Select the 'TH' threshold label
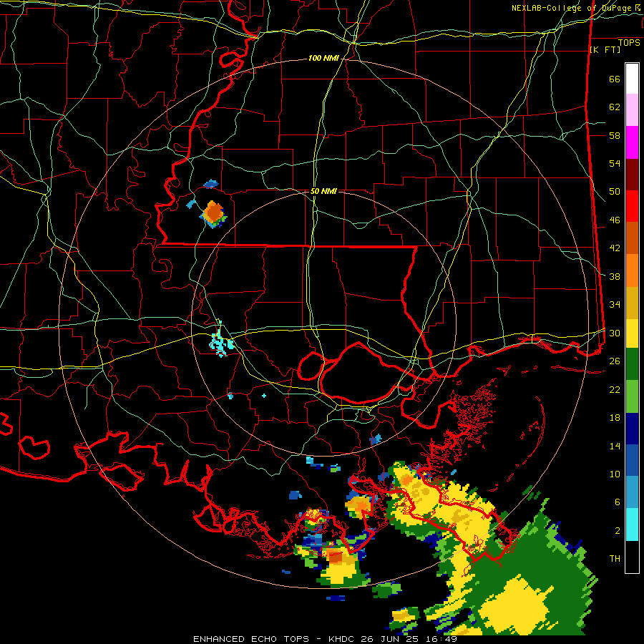 (615, 559)
